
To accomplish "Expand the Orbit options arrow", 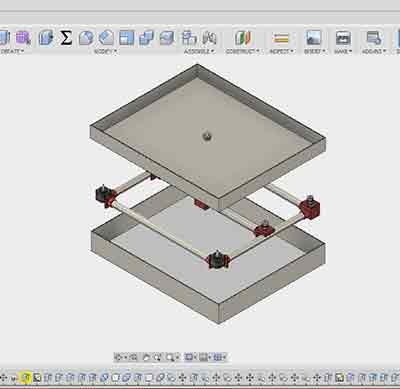I will coord(125,358).
